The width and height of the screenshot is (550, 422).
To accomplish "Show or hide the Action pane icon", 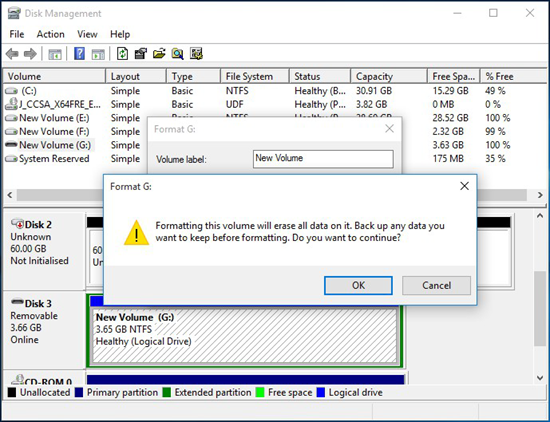I will [98, 54].
